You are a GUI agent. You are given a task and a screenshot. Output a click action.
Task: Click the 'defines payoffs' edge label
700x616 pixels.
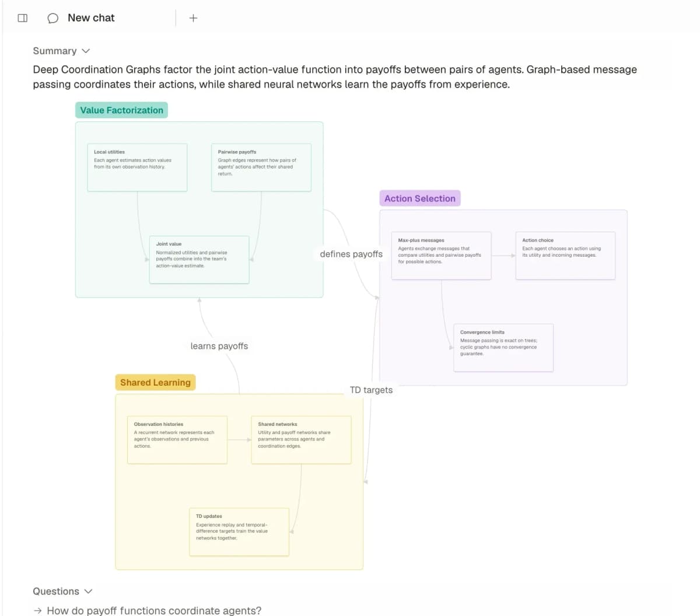click(x=351, y=254)
